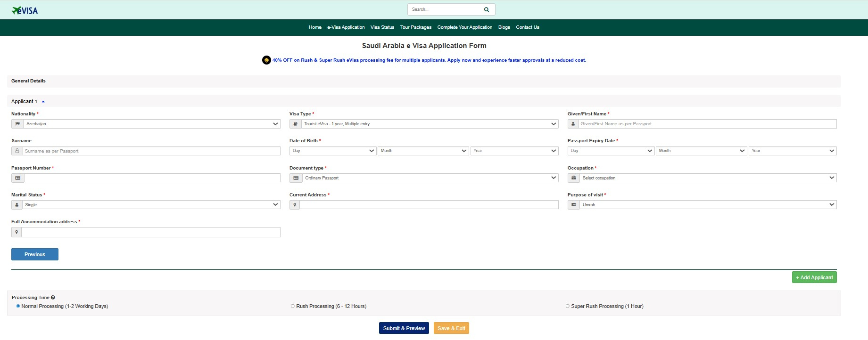The height and width of the screenshot is (340, 868).
Task: Open the Visa Type dropdown
Action: (x=430, y=124)
